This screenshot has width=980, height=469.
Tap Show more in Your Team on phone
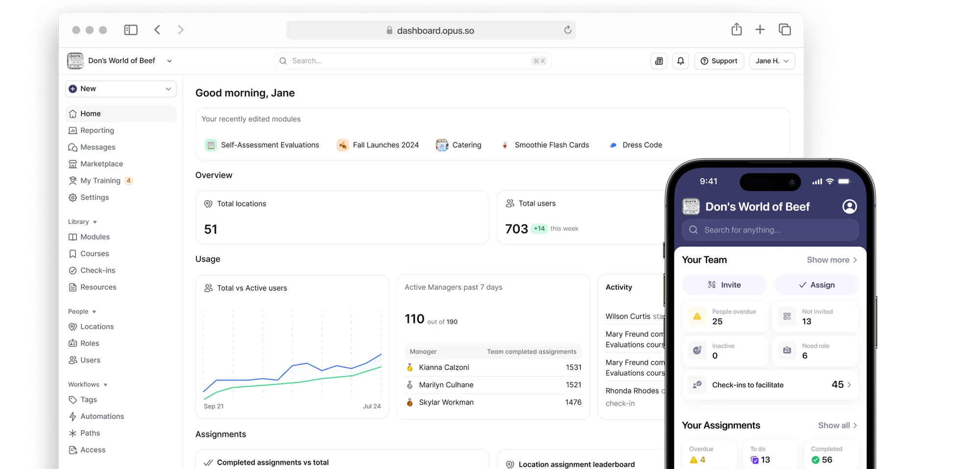(x=832, y=260)
